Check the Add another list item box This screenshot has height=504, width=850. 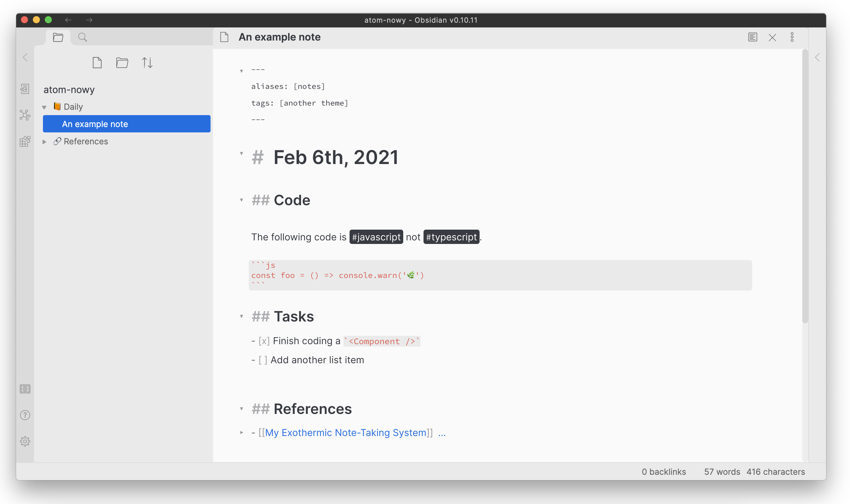(262, 360)
